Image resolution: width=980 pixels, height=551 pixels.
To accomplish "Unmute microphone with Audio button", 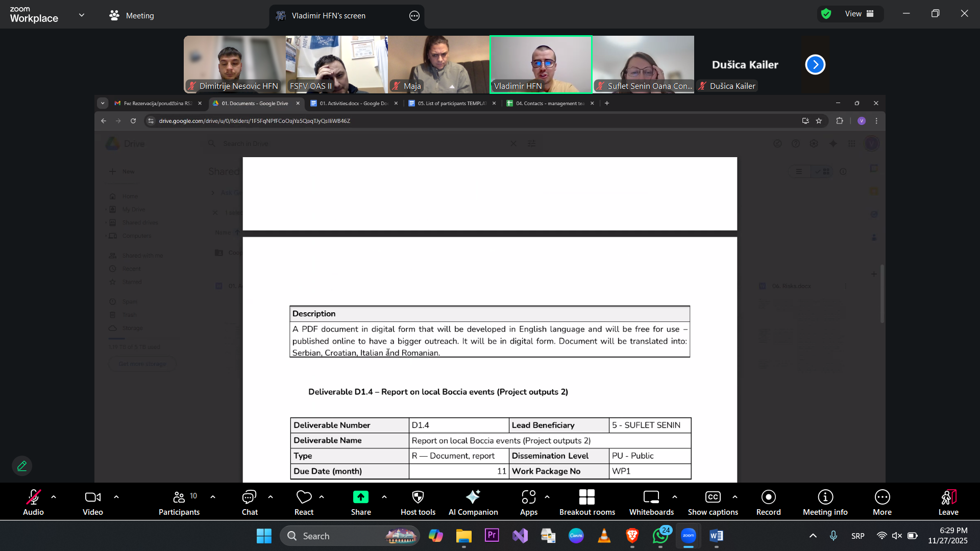I will pos(33,502).
